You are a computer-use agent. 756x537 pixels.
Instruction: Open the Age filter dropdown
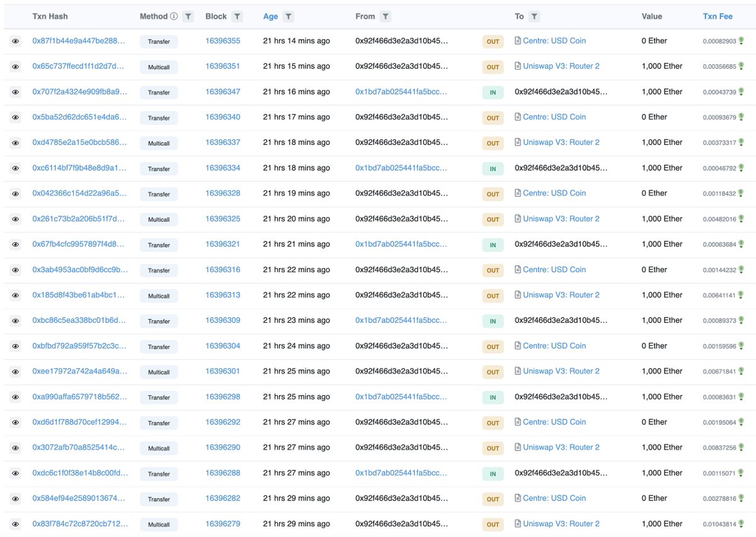pos(288,16)
